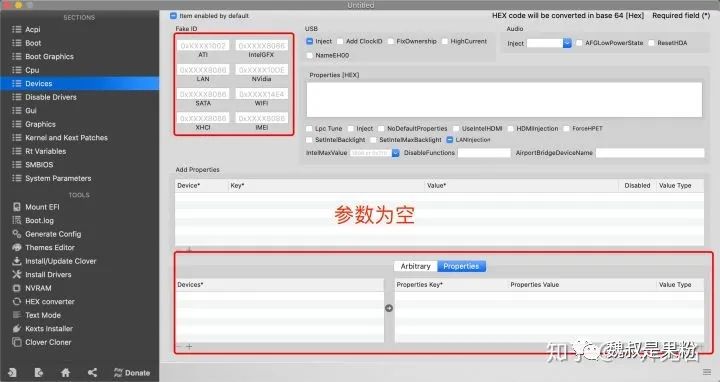Click the plus button under the Devices* table
This screenshot has width=720, height=382.
click(x=189, y=347)
